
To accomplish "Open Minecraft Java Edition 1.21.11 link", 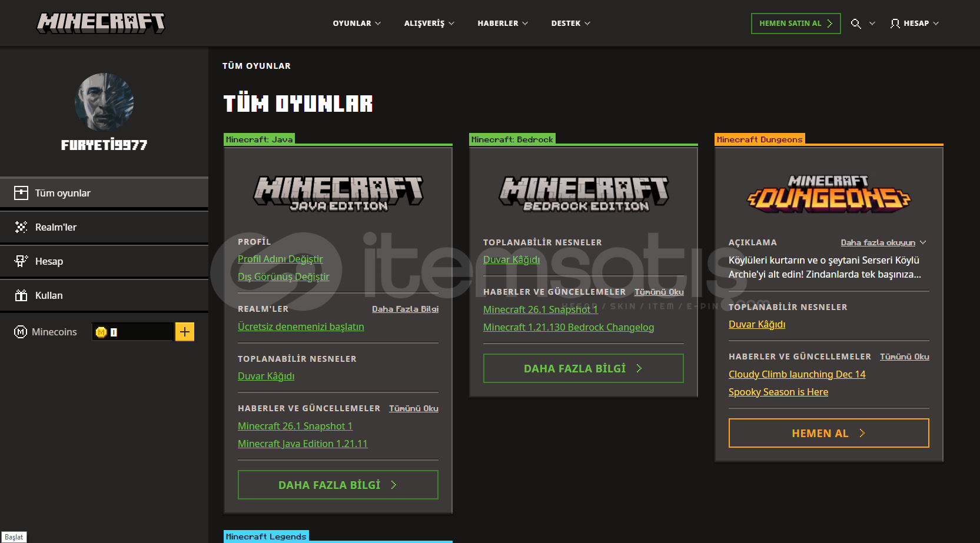I will [303, 444].
